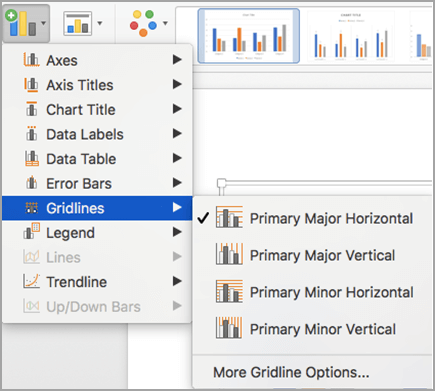Click the Data Labels icon

31,134
